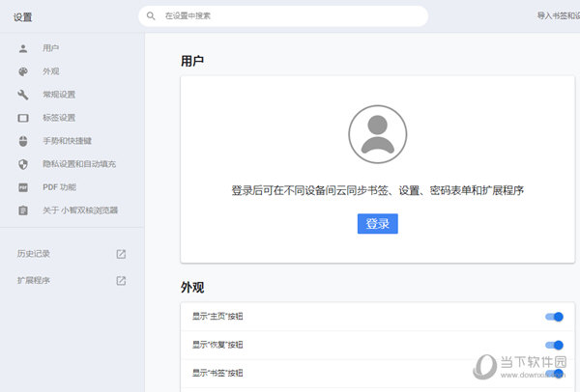The width and height of the screenshot is (580, 392).
Task: Select 常规设置 in the sidebar menu
Action: 59,94
